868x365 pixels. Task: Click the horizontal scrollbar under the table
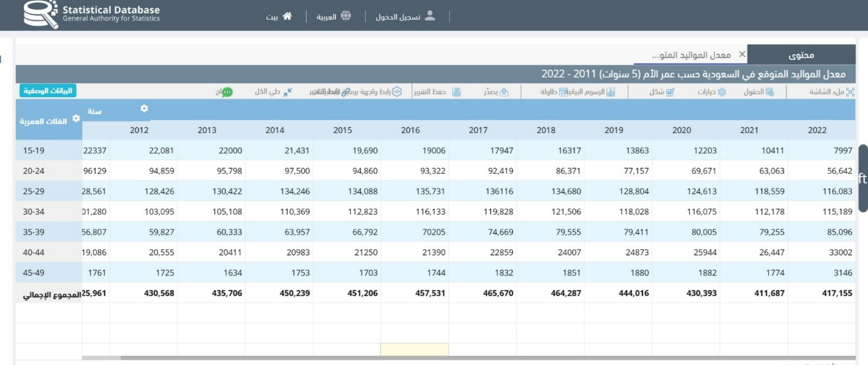click(x=469, y=358)
